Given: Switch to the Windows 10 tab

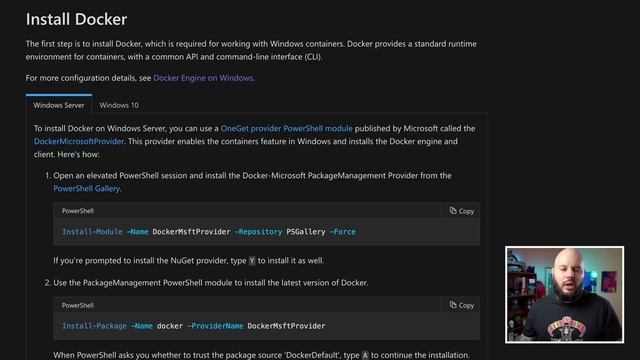Looking at the screenshot, I should coord(119,105).
